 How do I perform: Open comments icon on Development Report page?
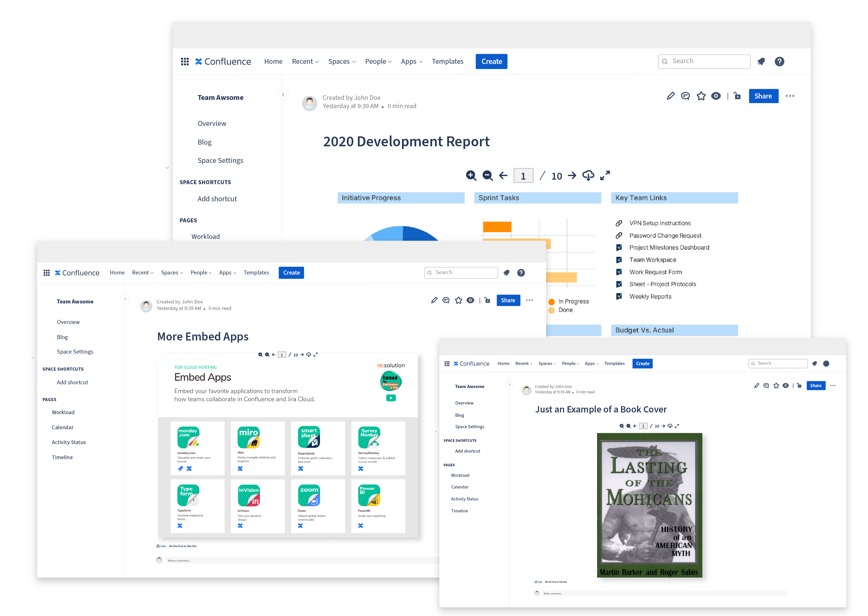click(685, 96)
